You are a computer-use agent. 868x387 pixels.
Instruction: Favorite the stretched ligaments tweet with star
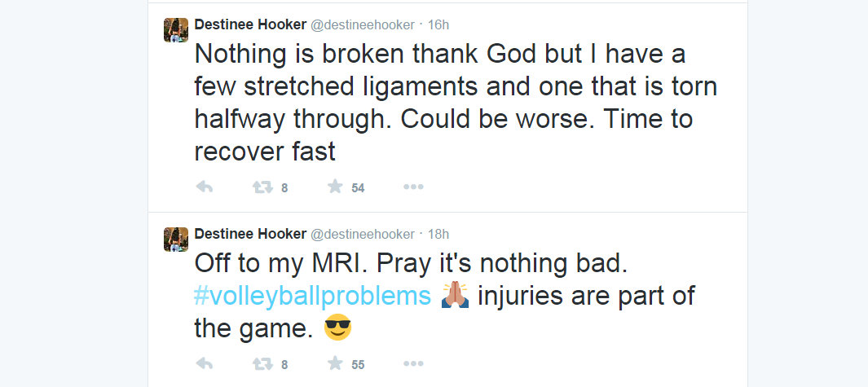(x=335, y=187)
